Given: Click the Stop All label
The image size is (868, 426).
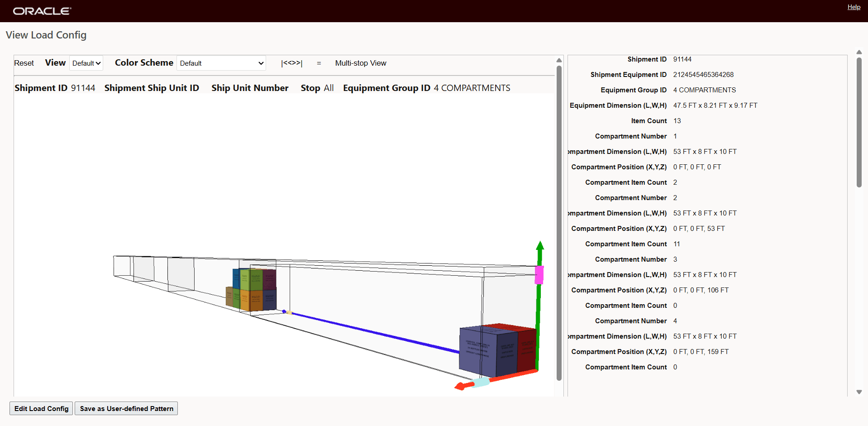Looking at the screenshot, I should click(x=317, y=88).
